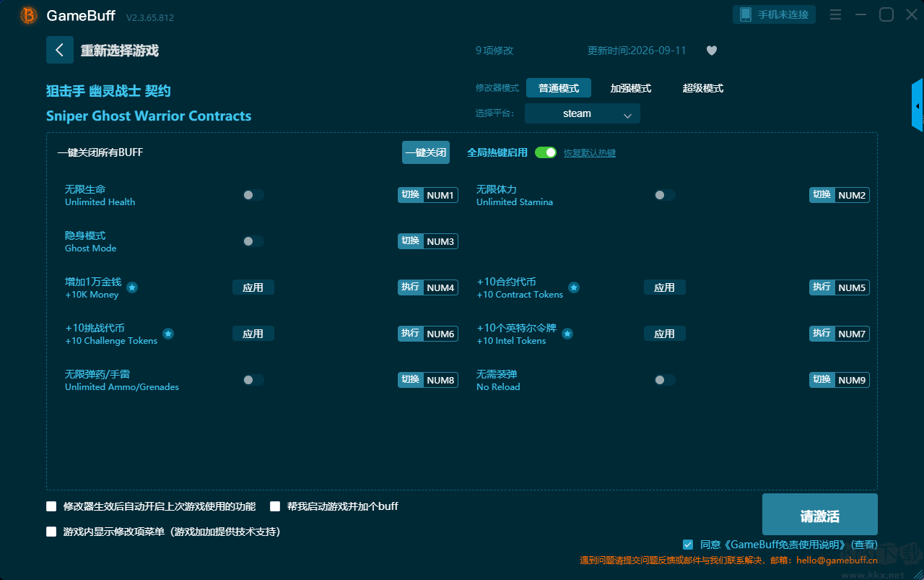The image size is (924, 580).
Task: Click NUM9 hotkey for No Reload
Action: [840, 380]
